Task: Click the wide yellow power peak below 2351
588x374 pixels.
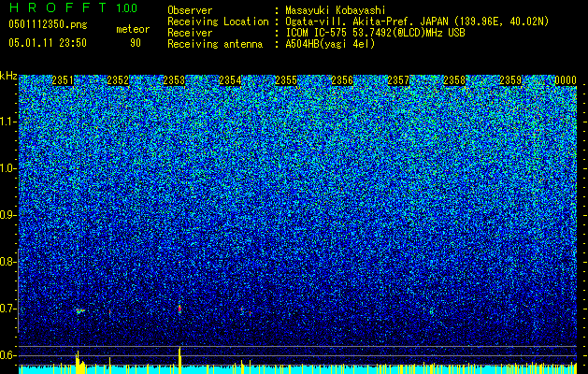Action: 79,363
